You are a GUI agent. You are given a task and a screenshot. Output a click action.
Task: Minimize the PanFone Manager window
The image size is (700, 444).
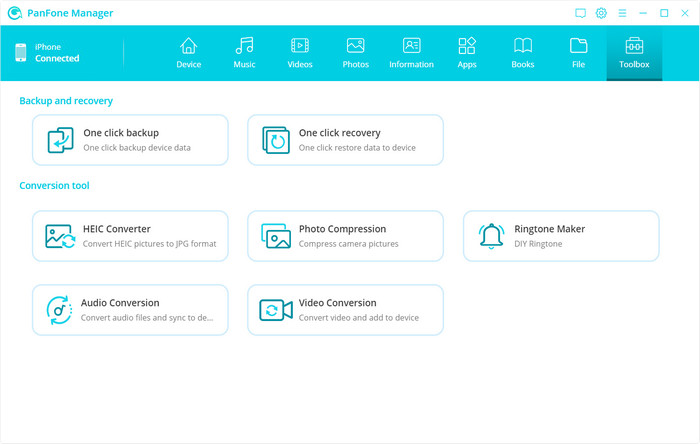[643, 13]
